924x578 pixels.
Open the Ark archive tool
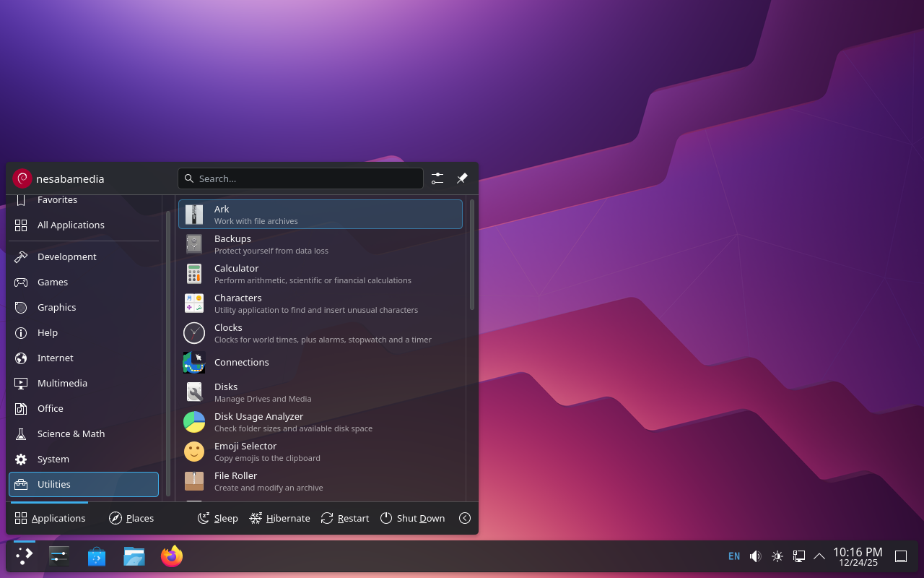coord(320,215)
